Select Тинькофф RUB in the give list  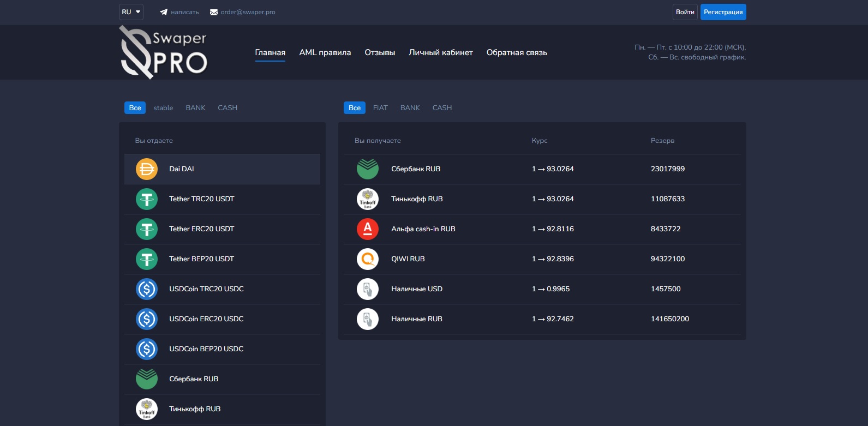[195, 409]
